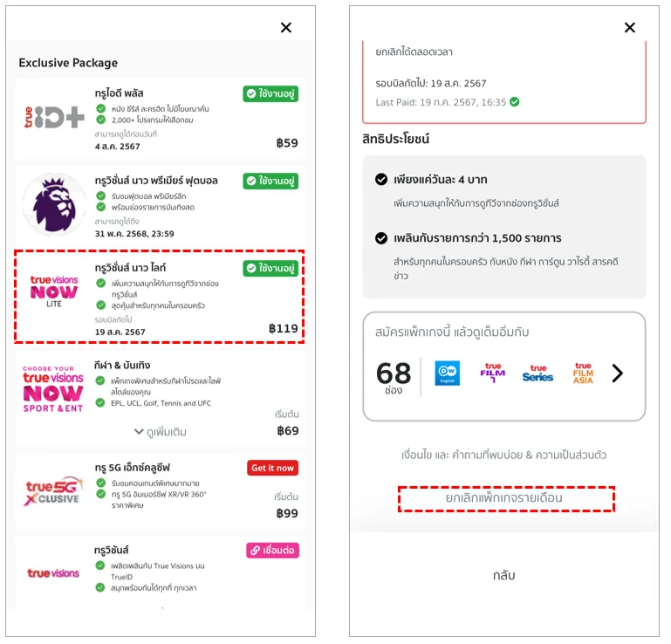
Task: Click Get it now for ทรู 5G เอ็กซ์คลูซีฟ
Action: point(272,468)
